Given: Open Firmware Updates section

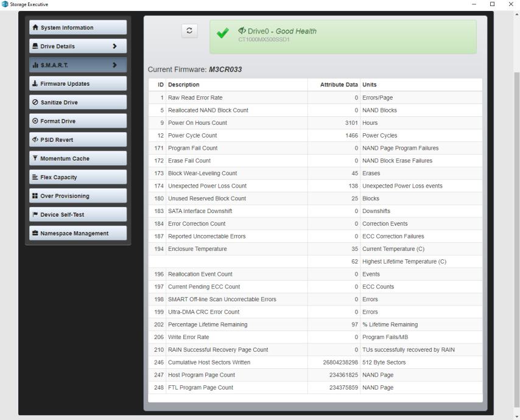Looking at the screenshot, I should click(78, 83).
